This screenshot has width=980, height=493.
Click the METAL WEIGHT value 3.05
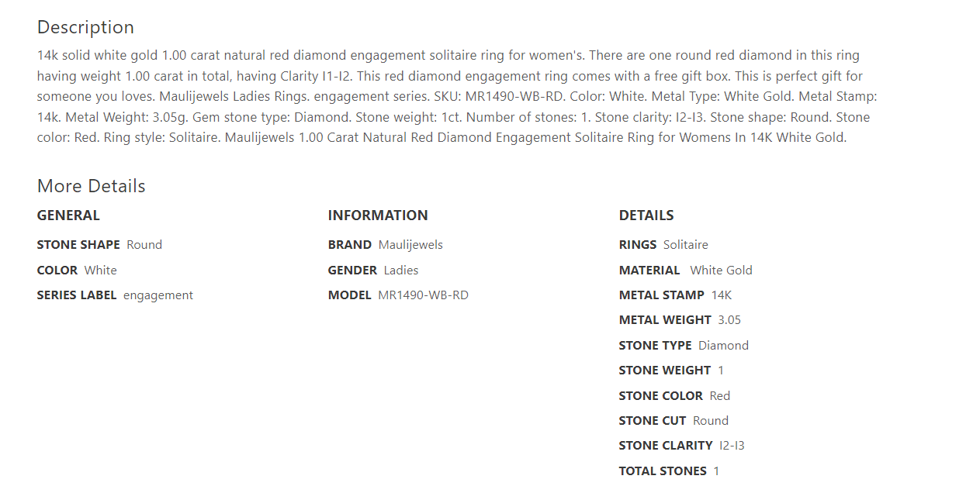[x=729, y=320]
